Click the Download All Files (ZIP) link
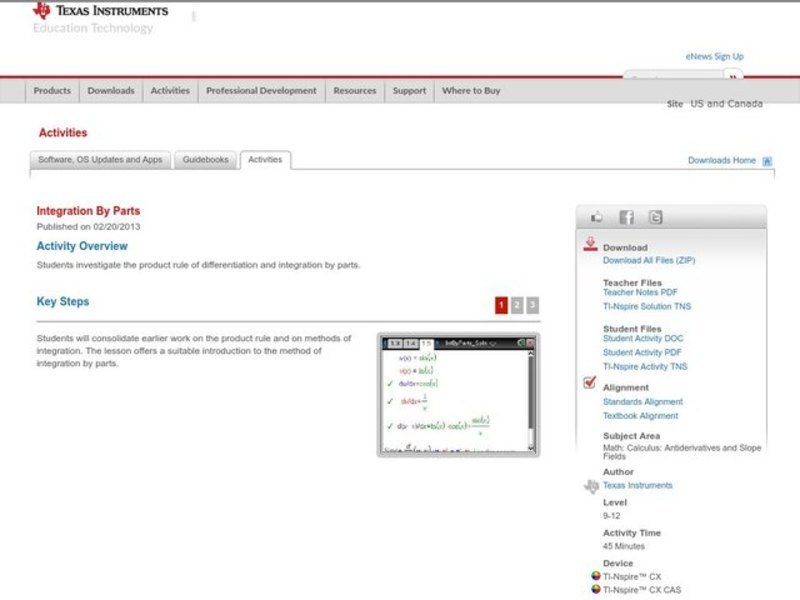Screen dimensions: 800x600 point(649,260)
